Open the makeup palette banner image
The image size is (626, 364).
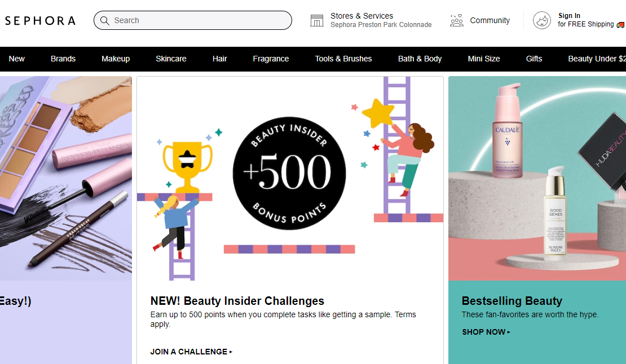(65, 179)
